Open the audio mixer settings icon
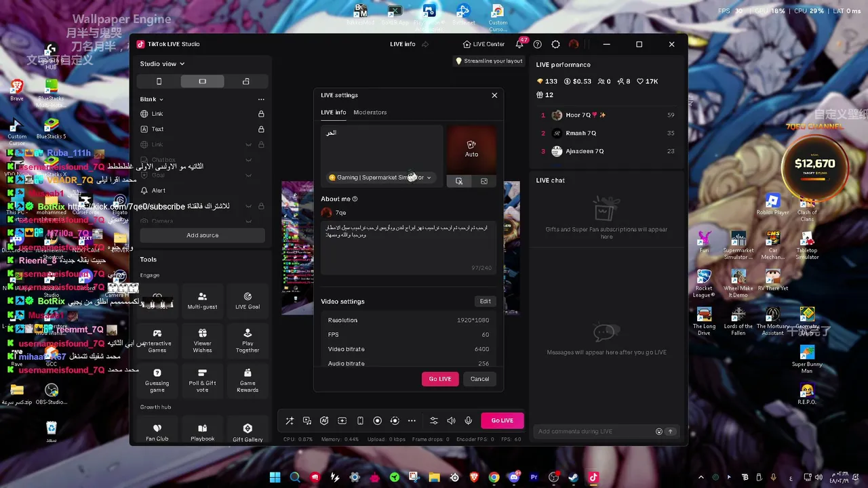The height and width of the screenshot is (488, 868). point(434,421)
